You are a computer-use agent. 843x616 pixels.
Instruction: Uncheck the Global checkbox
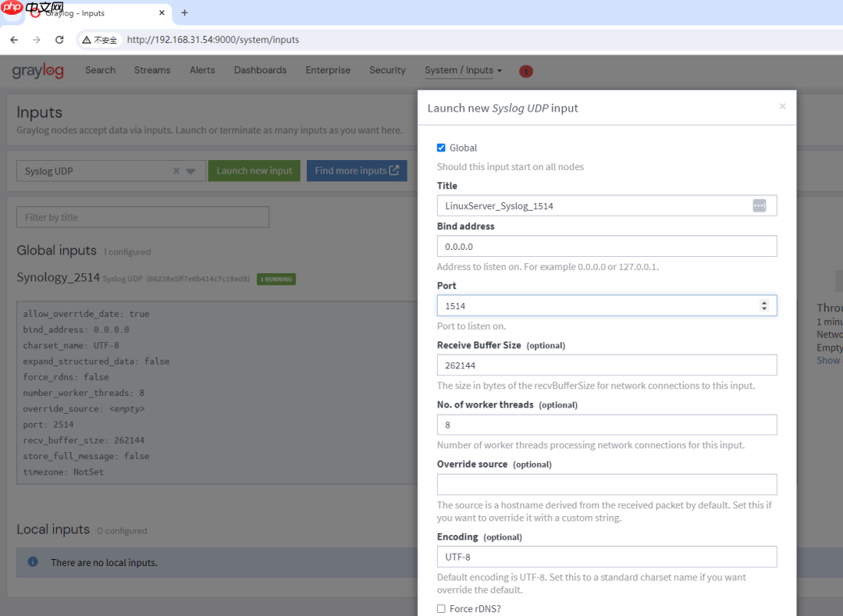441,147
